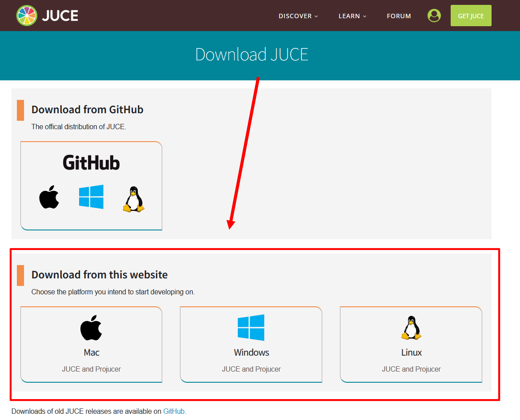Click the Linux download card label
Viewport: 520px width, 420px height.
tap(411, 353)
